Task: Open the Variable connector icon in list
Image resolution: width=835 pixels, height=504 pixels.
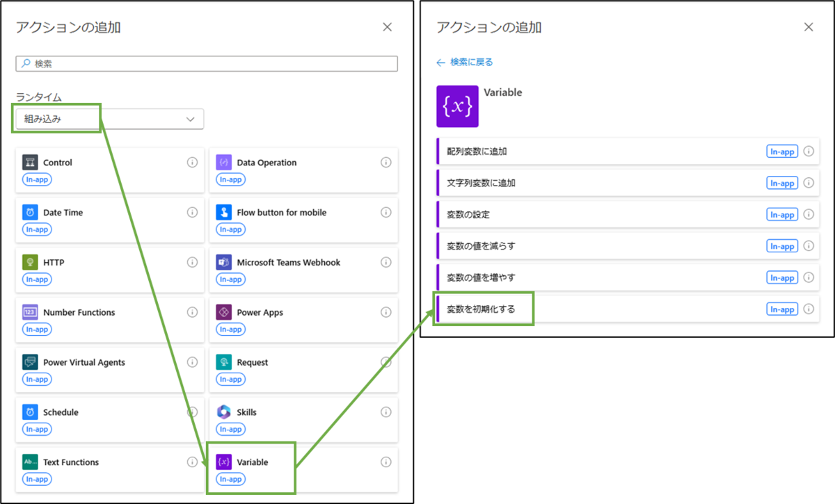Action: point(223,462)
